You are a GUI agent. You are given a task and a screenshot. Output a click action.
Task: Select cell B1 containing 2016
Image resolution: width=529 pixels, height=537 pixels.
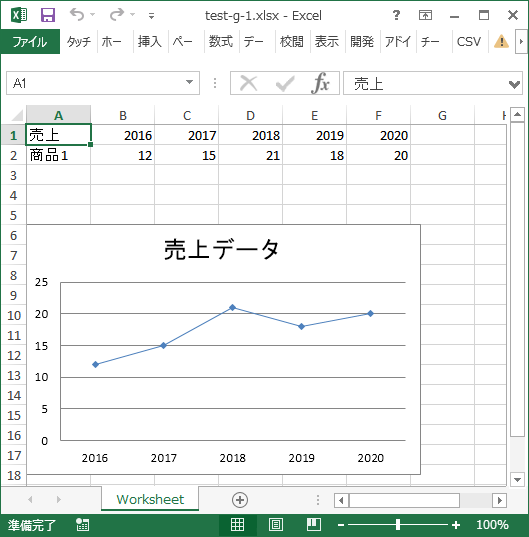click(123, 135)
